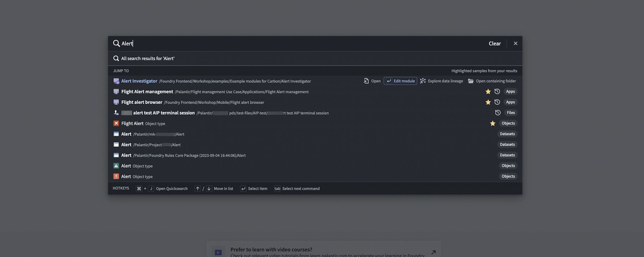Click the dataset icon for Alert under /Palantir/mk-
The width and height of the screenshot is (644, 257).
coord(116,134)
